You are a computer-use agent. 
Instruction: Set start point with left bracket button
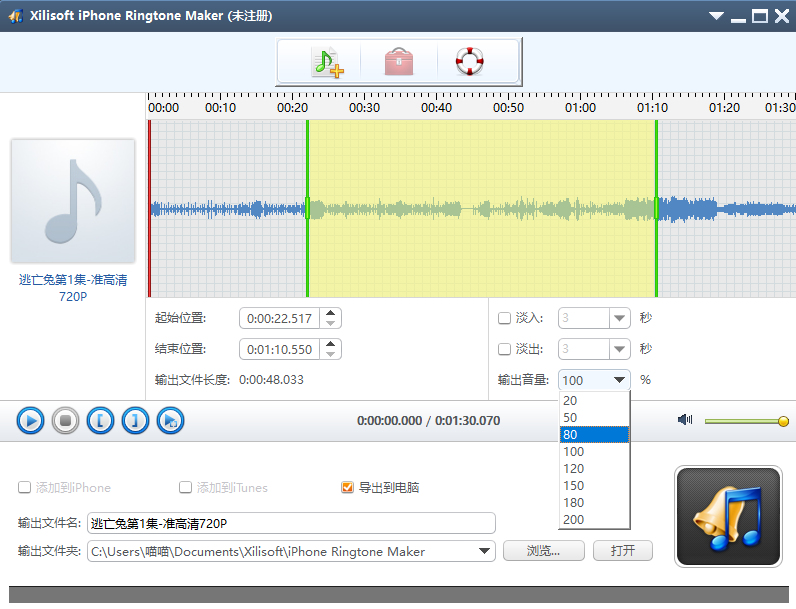click(100, 421)
